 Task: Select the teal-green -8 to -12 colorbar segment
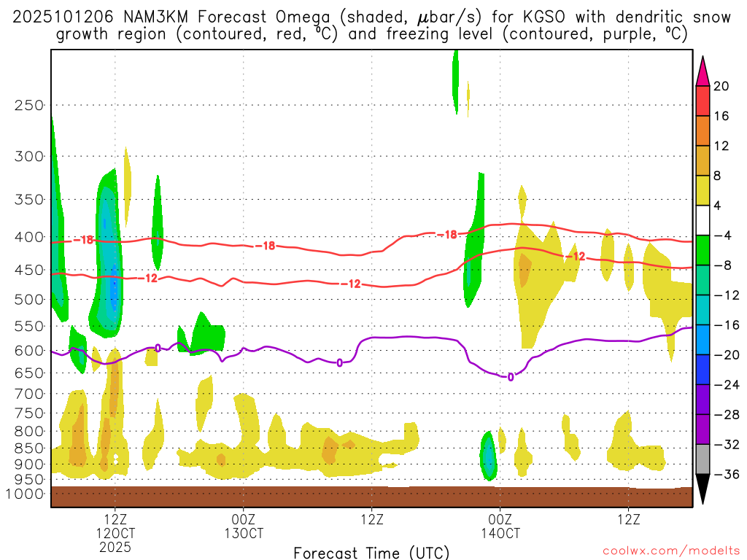[703, 281]
